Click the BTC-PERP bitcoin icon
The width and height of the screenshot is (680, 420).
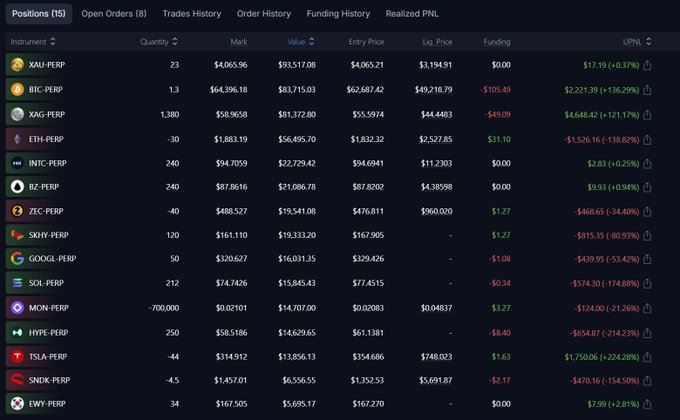point(17,89)
